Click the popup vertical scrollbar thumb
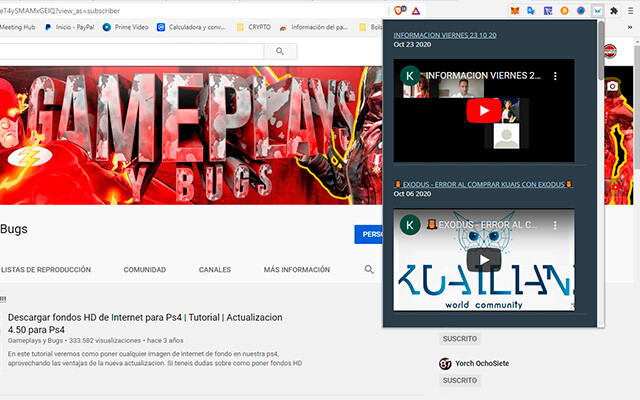640x400 pixels. tap(601, 50)
